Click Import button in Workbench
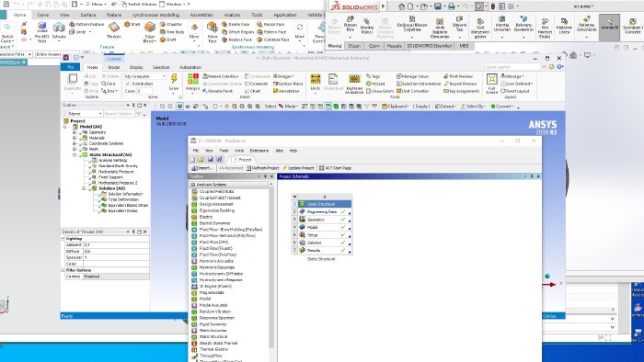Viewport: 644px width, 362px height. [201, 168]
